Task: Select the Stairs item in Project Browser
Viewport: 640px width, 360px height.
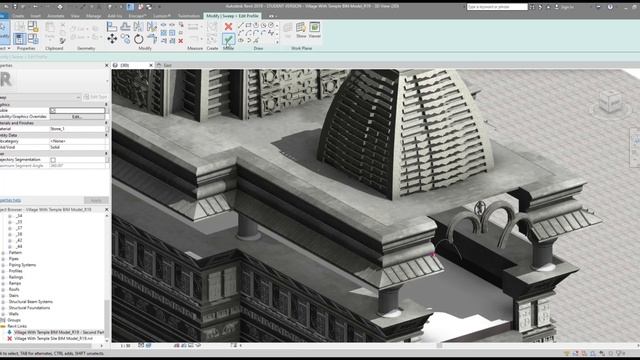Action: coord(13,296)
